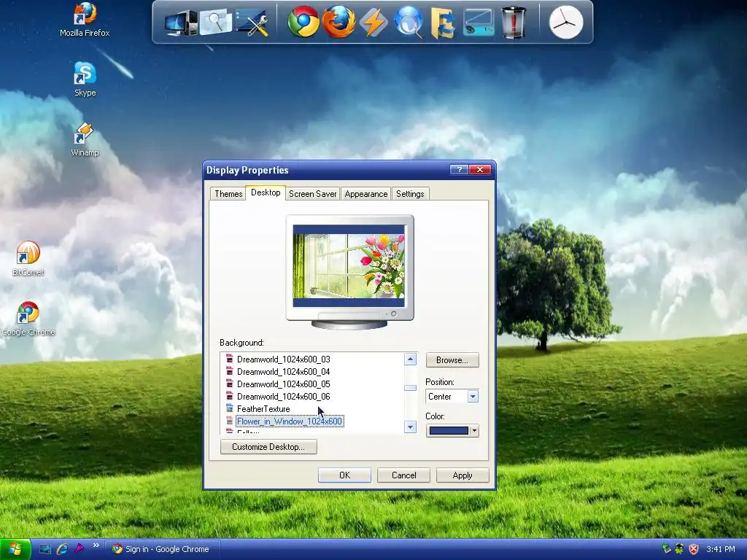Launch Winamp lightning icon in dock
Viewport: 747px width, 560px height.
point(373,22)
